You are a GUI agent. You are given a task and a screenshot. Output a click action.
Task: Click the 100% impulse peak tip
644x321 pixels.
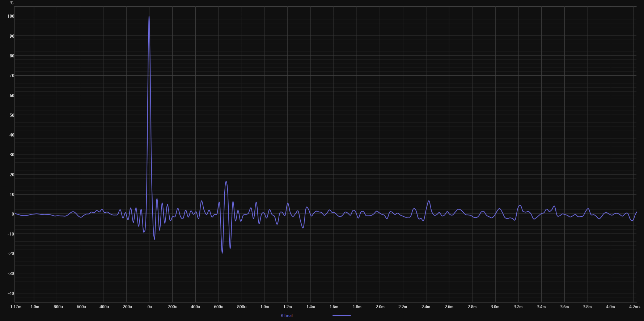(x=149, y=16)
